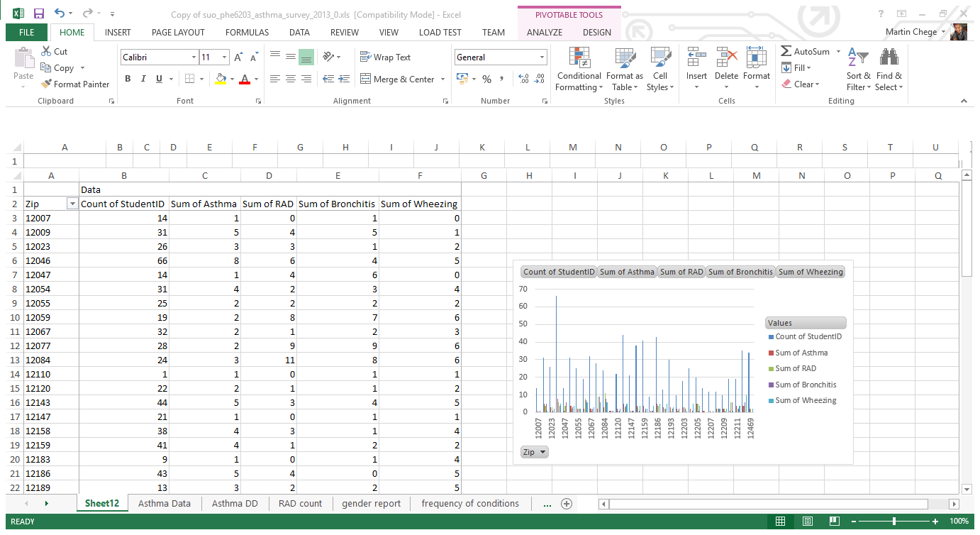The height and width of the screenshot is (535, 980).
Task: Click the Increase Font Size icon
Action: click(x=238, y=57)
